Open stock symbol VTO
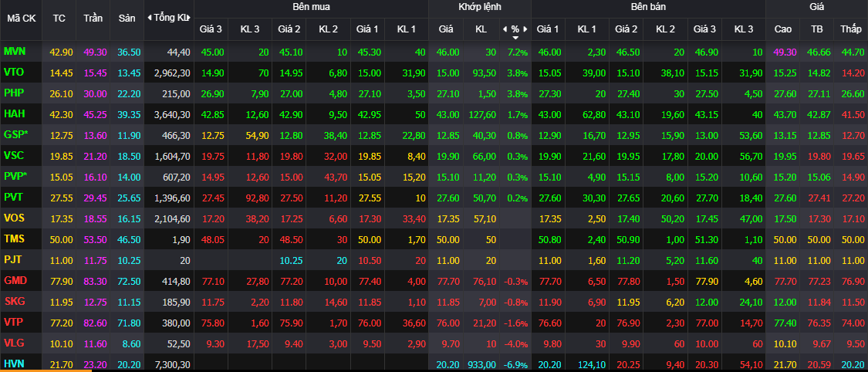868x372 pixels. (14, 72)
